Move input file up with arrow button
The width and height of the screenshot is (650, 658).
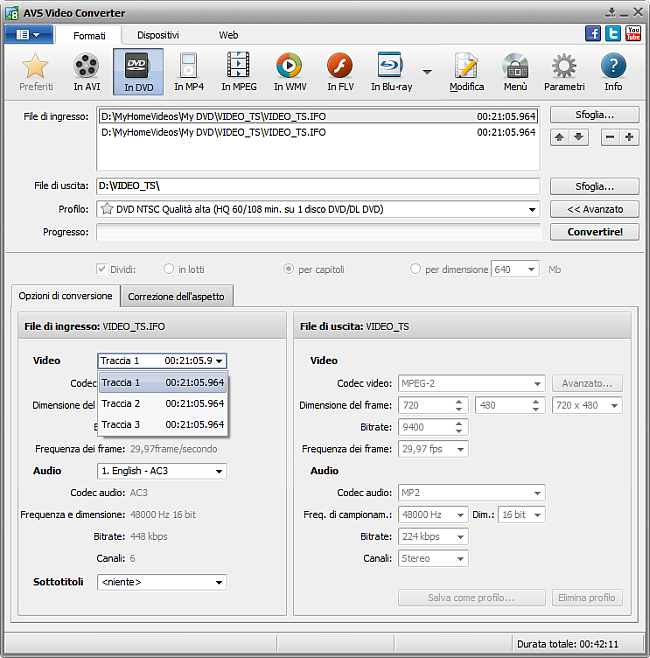(559, 137)
